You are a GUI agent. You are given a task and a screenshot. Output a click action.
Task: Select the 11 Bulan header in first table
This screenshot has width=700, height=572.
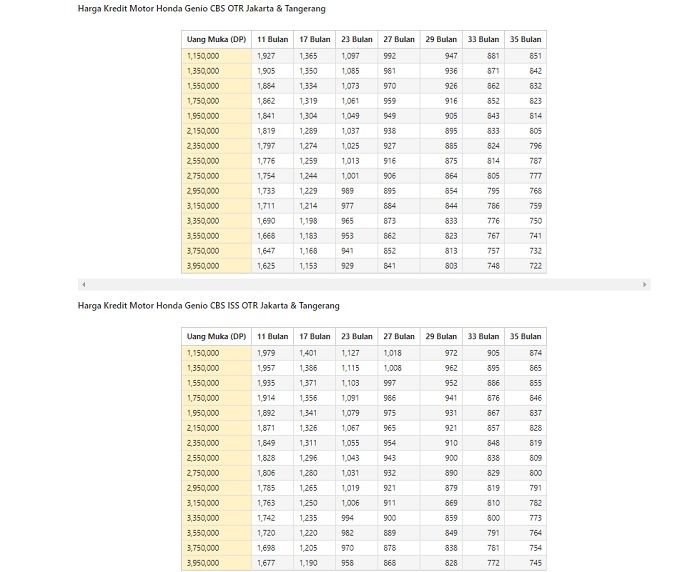click(272, 39)
